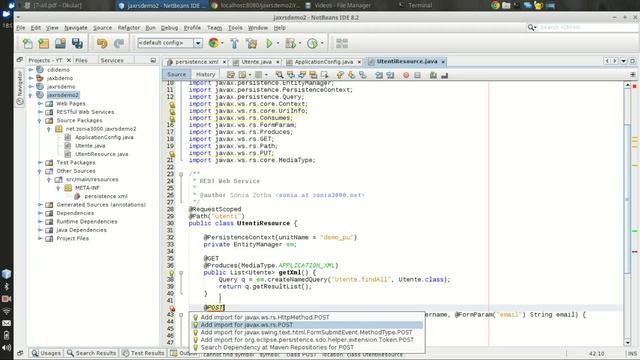Open the Search Results bottom panel button
This screenshot has height=360, width=640.
(x=92, y=353)
